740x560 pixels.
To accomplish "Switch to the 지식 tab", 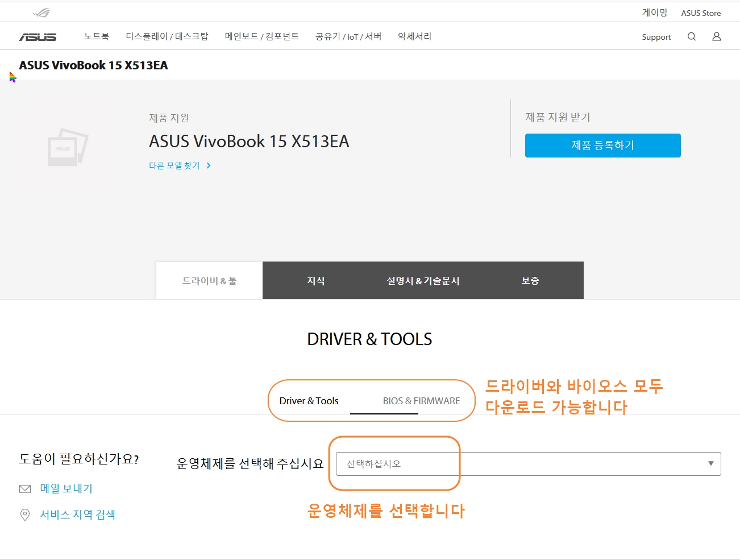I will click(316, 280).
